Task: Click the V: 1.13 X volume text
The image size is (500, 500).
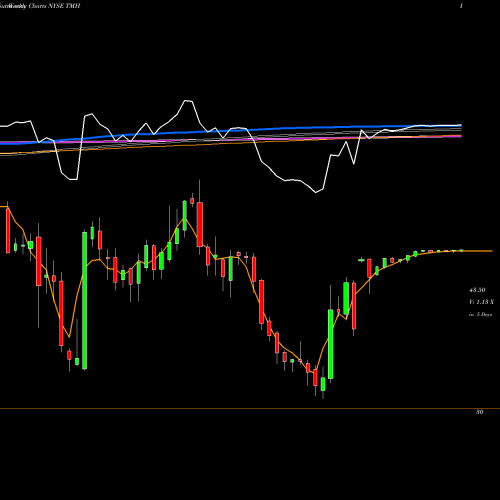Action: pos(481,302)
